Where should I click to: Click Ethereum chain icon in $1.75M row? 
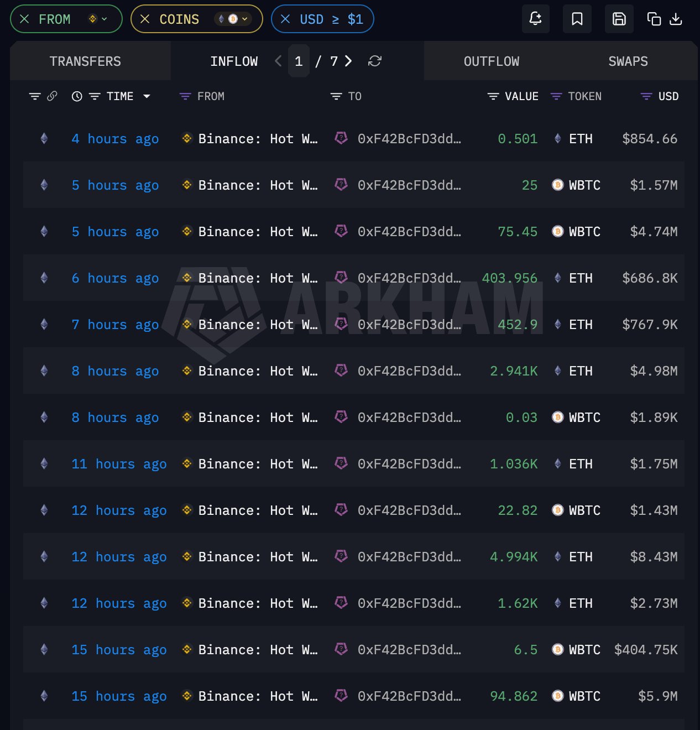point(44,463)
